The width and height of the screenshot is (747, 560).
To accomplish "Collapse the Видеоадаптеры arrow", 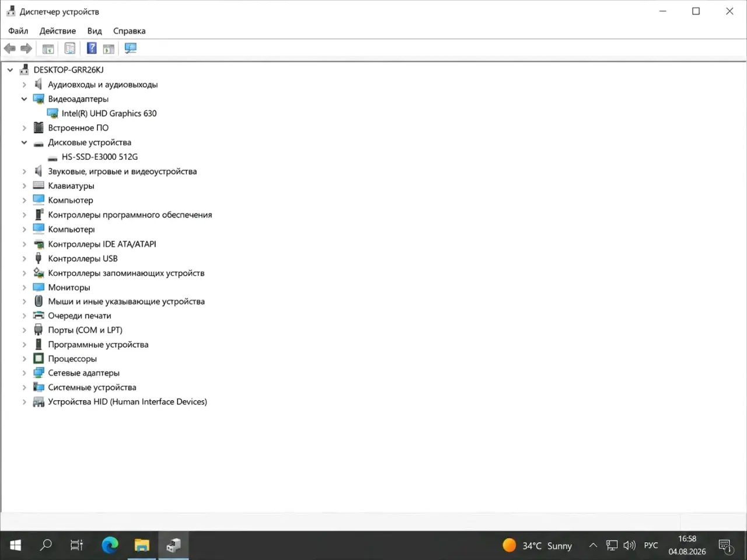I will pyautogui.click(x=24, y=99).
